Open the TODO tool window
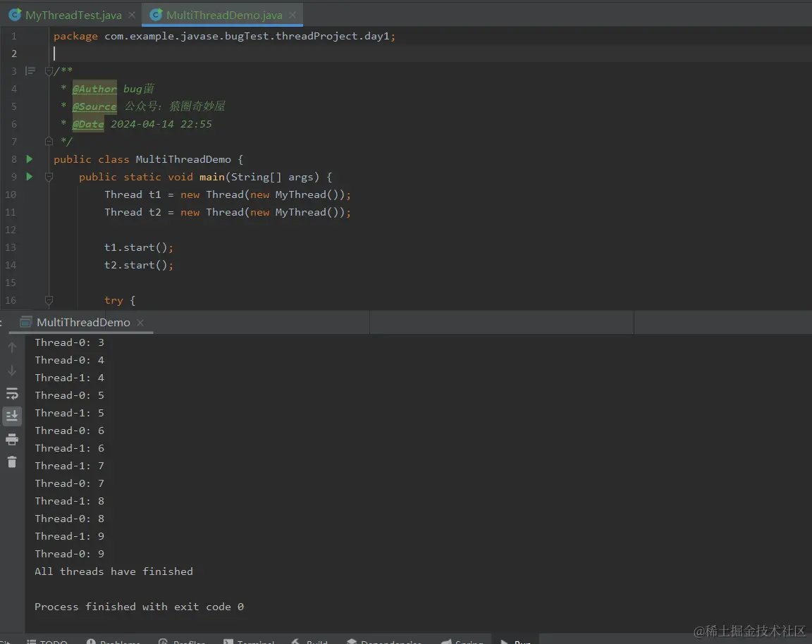Image resolution: width=812 pixels, height=644 pixels. tap(47, 641)
